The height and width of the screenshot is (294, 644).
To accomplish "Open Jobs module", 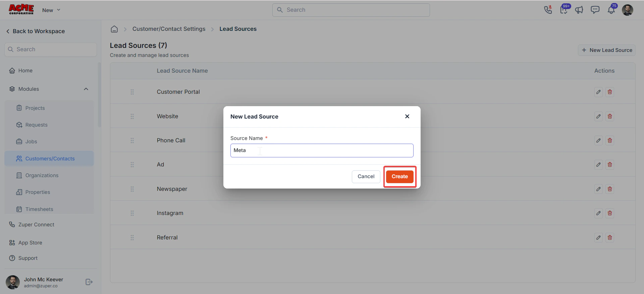I will click(x=31, y=142).
